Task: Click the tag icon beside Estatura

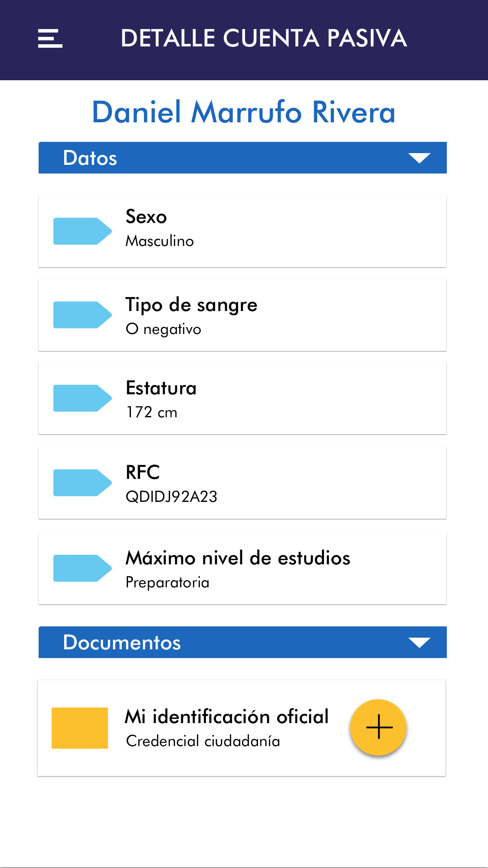Action: pos(82,398)
